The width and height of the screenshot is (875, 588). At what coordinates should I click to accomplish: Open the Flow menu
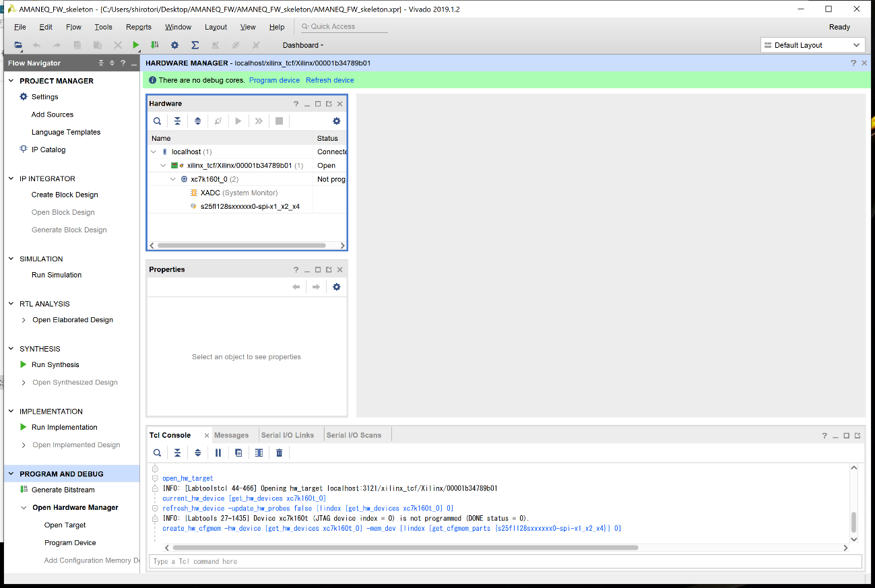pyautogui.click(x=73, y=27)
